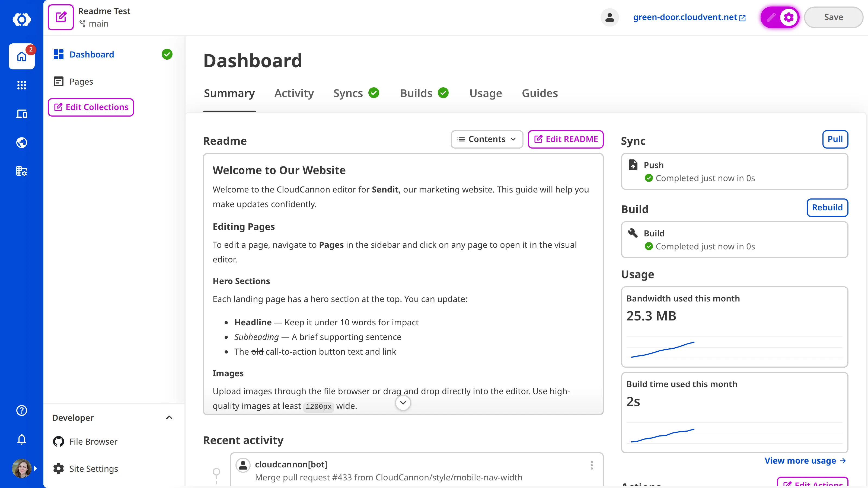The width and height of the screenshot is (868, 488).
Task: Switch to the Activity tab
Action: (294, 93)
